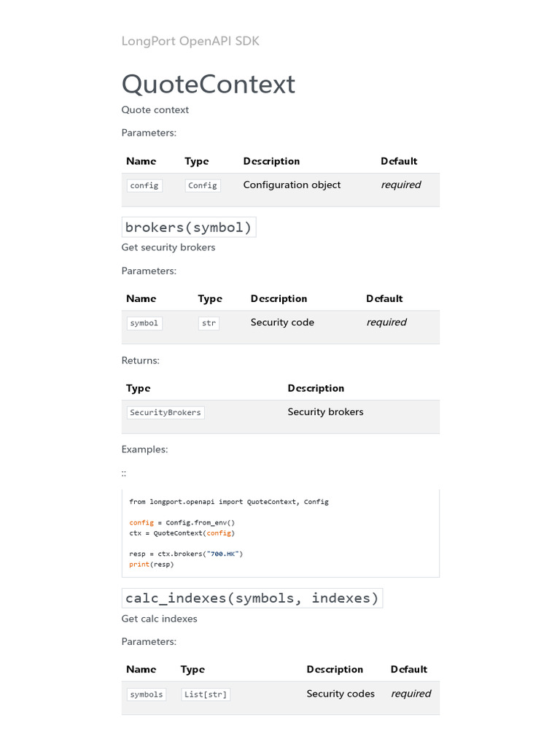Click the import line in the code example
Image resolution: width=560 pixels, height=747 pixels.
[229, 502]
